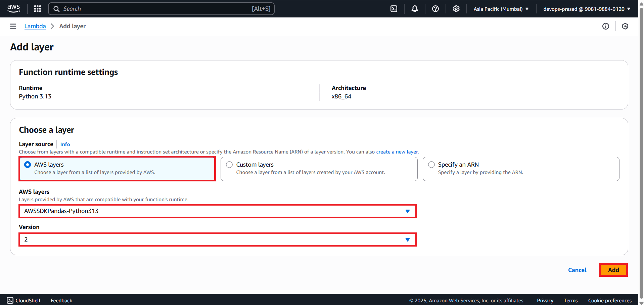Click the info panel icon near top right

(606, 26)
